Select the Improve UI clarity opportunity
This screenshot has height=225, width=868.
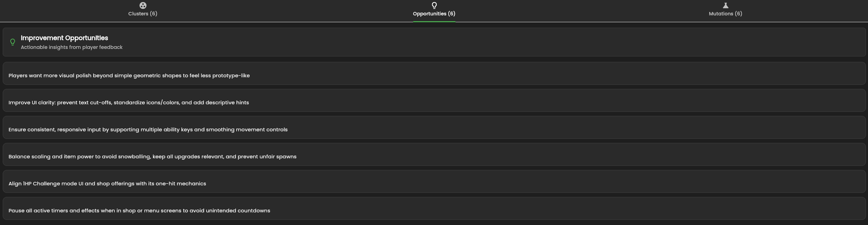(x=128, y=103)
